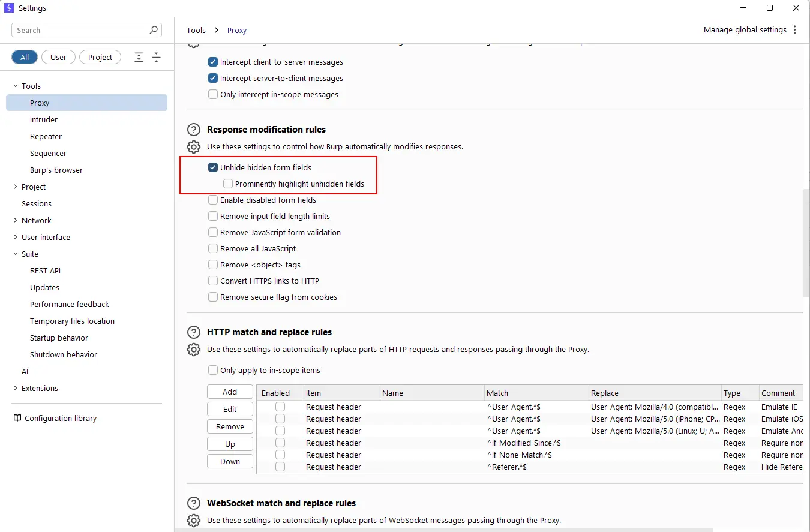Expand the Extensions tree section
Screen dimensions: 810x532
click(x=16, y=389)
